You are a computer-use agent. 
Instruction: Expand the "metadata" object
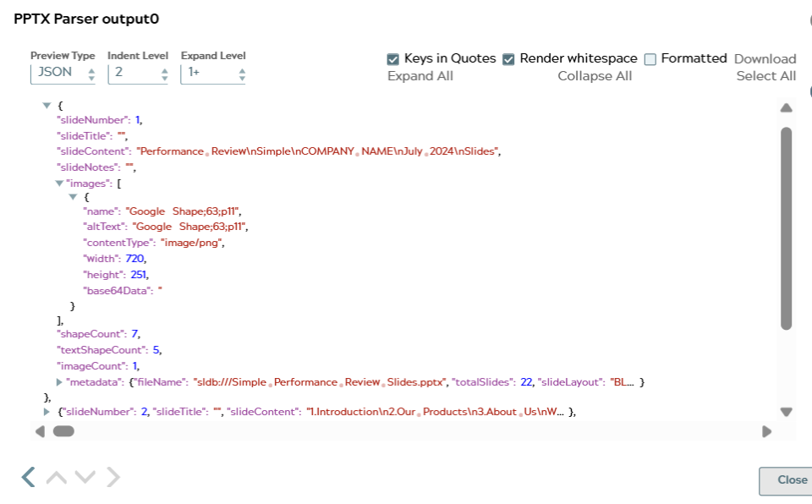click(x=59, y=382)
